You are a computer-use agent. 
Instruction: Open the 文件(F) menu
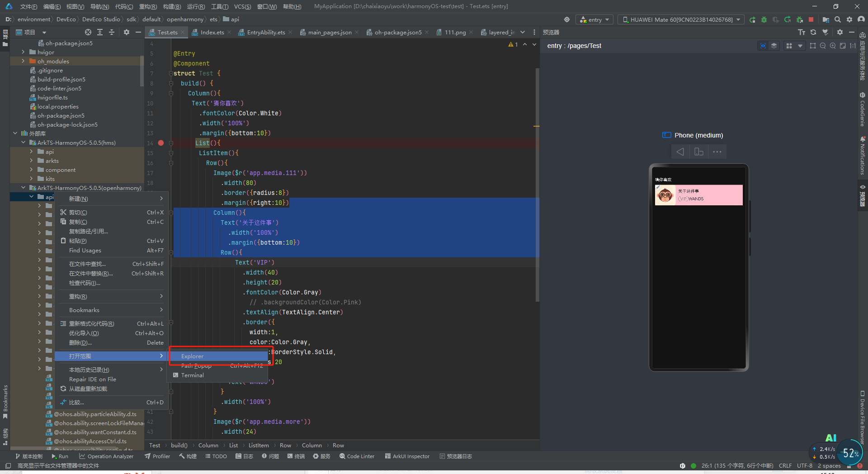28,6
